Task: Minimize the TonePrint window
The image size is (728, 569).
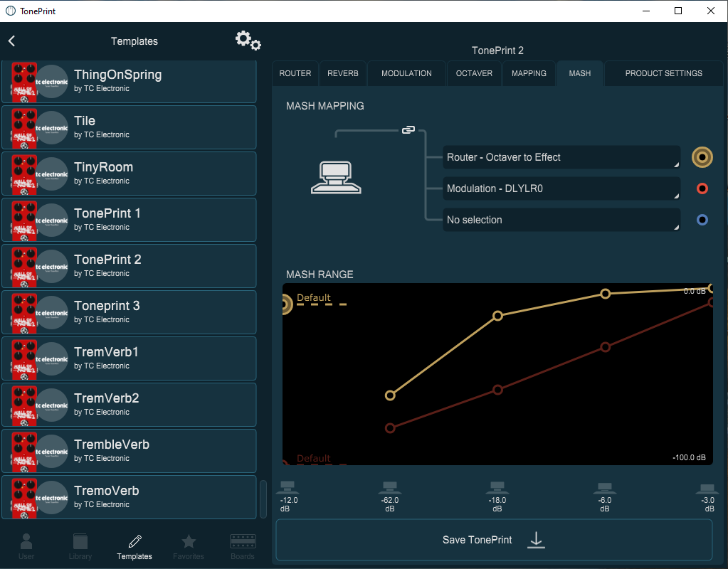Action: click(646, 11)
